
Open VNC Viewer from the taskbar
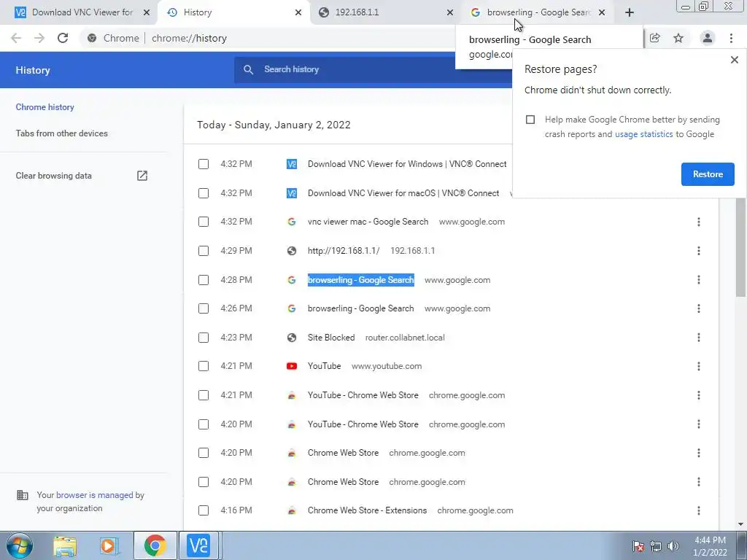(x=198, y=545)
